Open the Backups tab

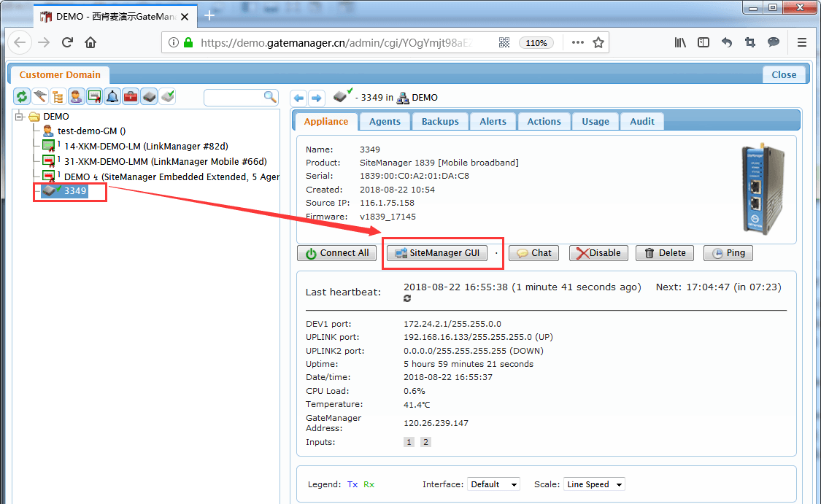coord(440,121)
